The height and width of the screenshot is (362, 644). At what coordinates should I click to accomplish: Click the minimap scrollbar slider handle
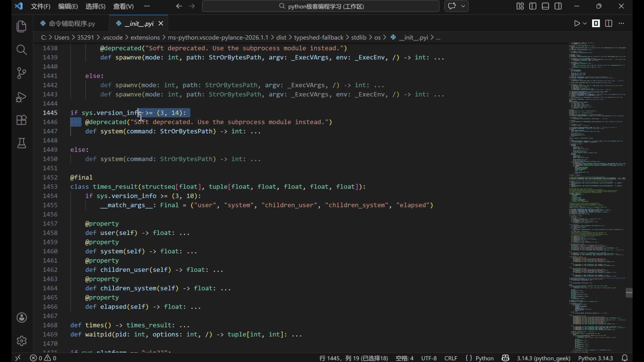(x=629, y=293)
